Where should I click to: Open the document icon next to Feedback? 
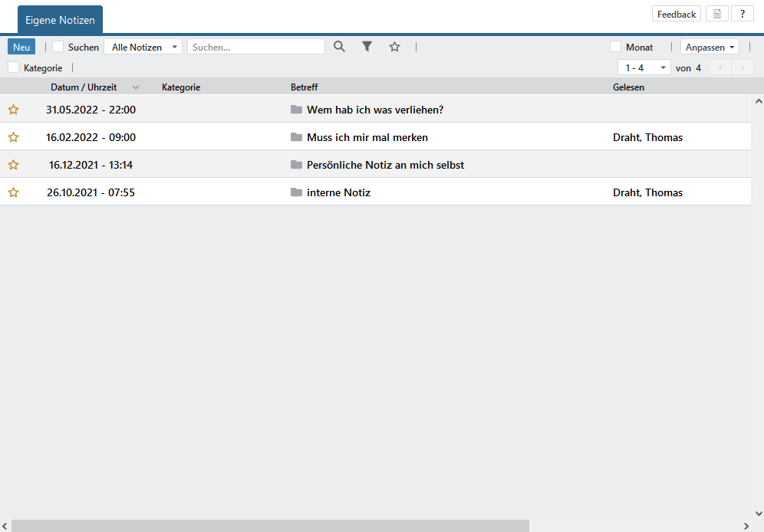pos(716,14)
